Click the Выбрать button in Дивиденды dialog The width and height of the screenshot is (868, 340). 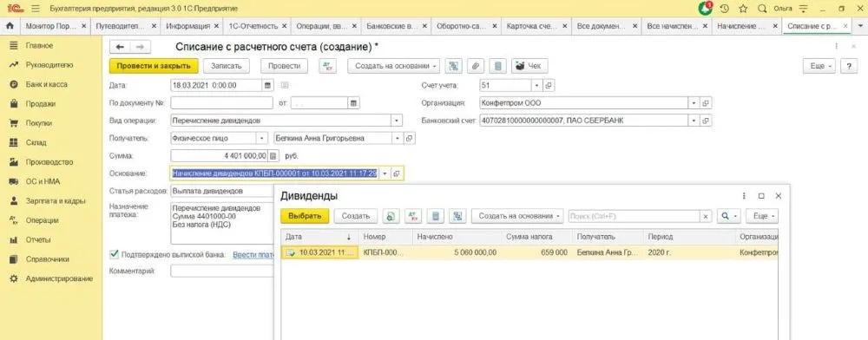click(x=305, y=216)
